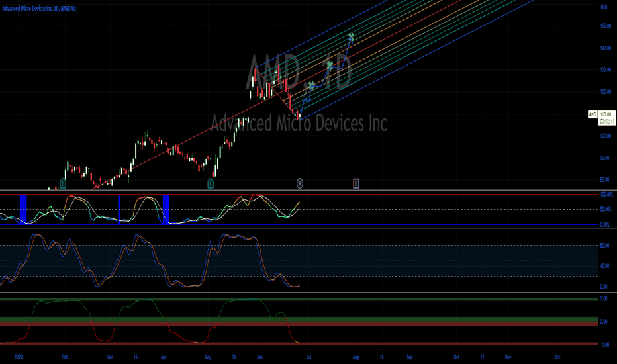Image resolution: width=617 pixels, height=364 pixels.
Task: Click the Dec label on time axis
Action: pos(557,357)
